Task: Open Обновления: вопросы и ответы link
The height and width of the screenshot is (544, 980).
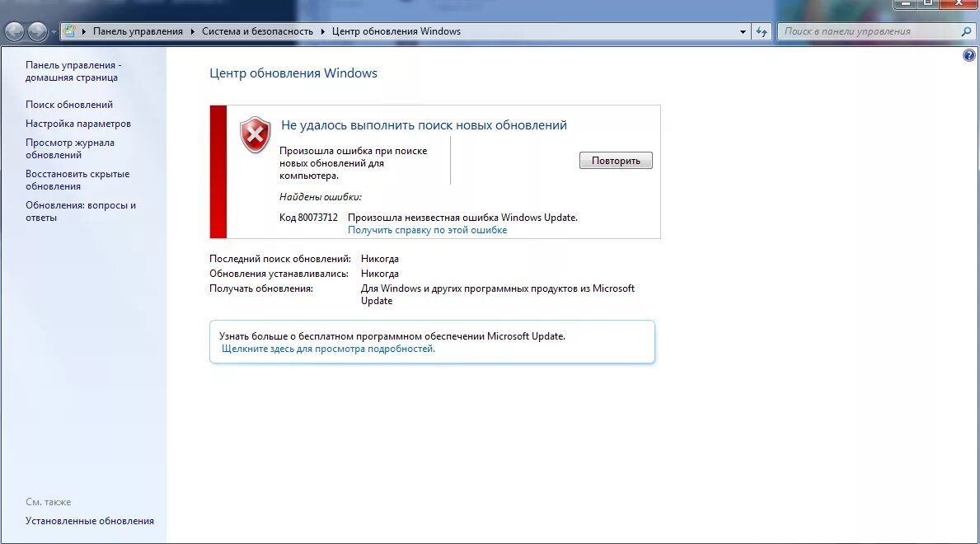Action: tap(81, 211)
